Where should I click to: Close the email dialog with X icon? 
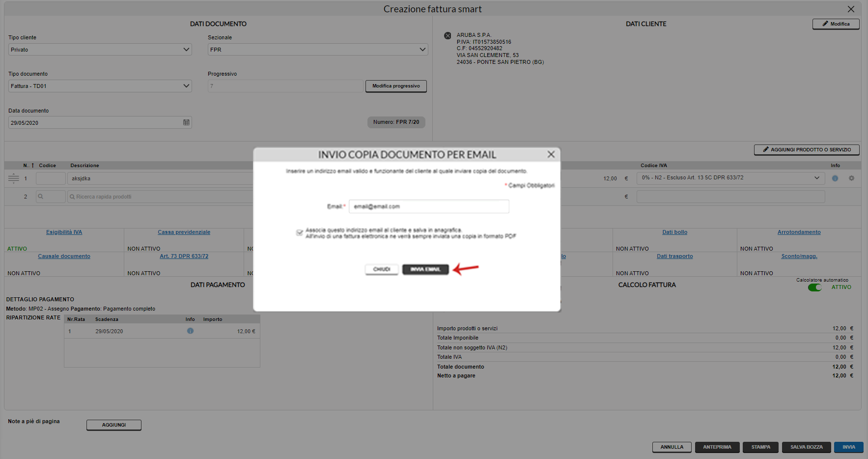pyautogui.click(x=551, y=155)
